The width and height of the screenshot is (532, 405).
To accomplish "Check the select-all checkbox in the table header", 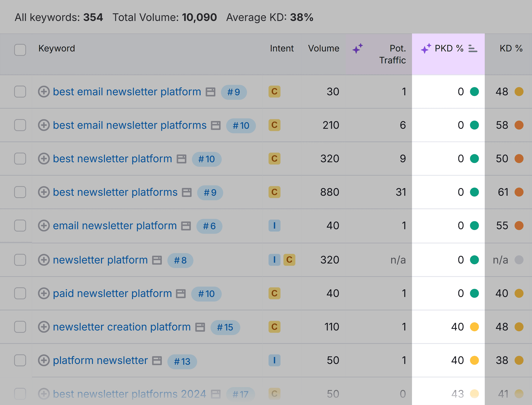I will pyautogui.click(x=20, y=50).
